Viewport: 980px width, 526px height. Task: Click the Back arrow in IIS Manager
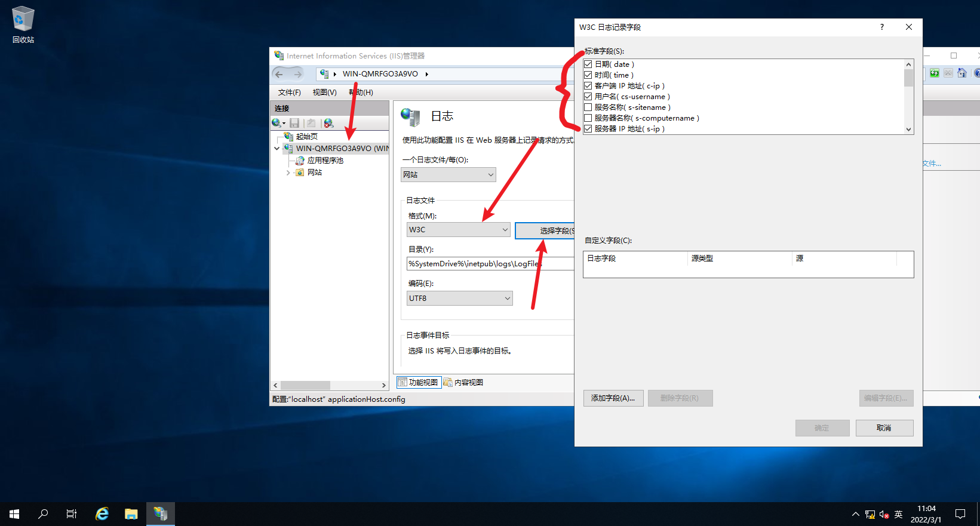click(279, 74)
